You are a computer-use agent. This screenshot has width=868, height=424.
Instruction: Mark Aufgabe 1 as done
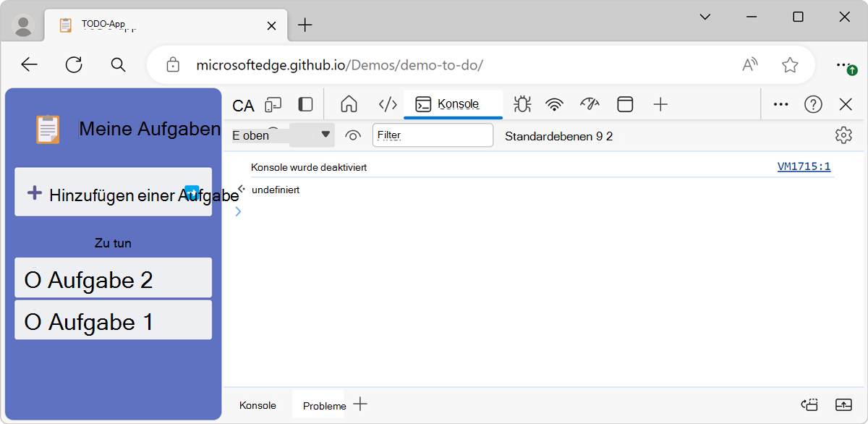(x=33, y=322)
